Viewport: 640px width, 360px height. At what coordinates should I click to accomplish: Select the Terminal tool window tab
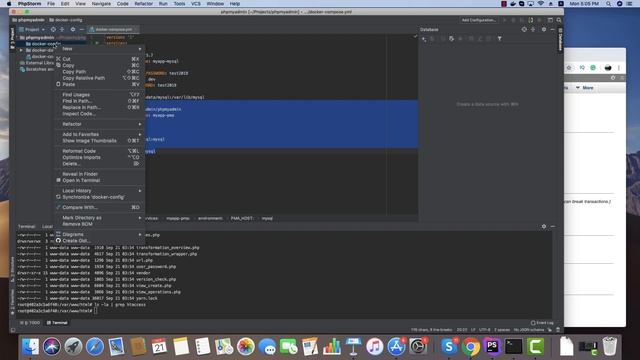point(57,322)
